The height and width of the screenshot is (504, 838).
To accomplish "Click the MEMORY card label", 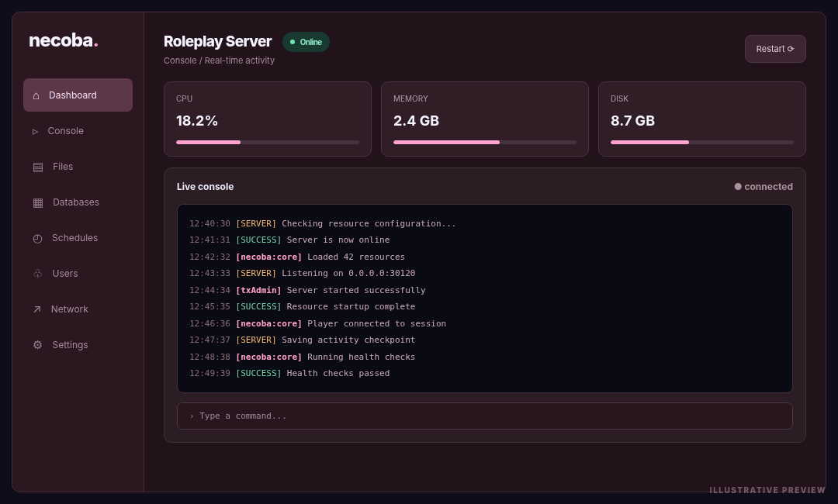I will coord(410,98).
